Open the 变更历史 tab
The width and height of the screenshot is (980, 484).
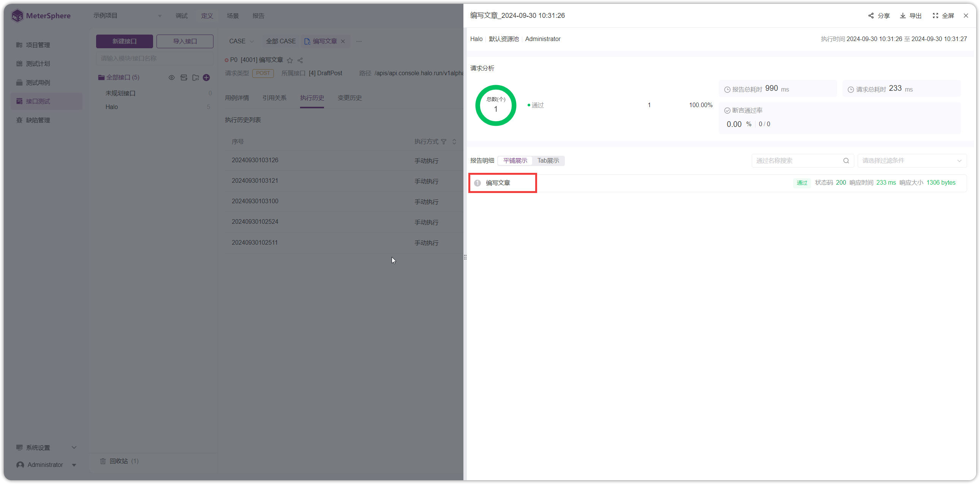point(349,98)
